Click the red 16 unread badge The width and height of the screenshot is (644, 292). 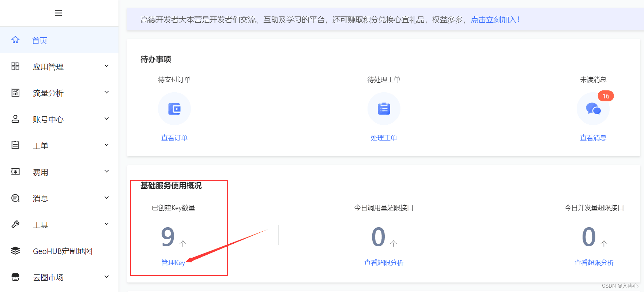tap(606, 96)
